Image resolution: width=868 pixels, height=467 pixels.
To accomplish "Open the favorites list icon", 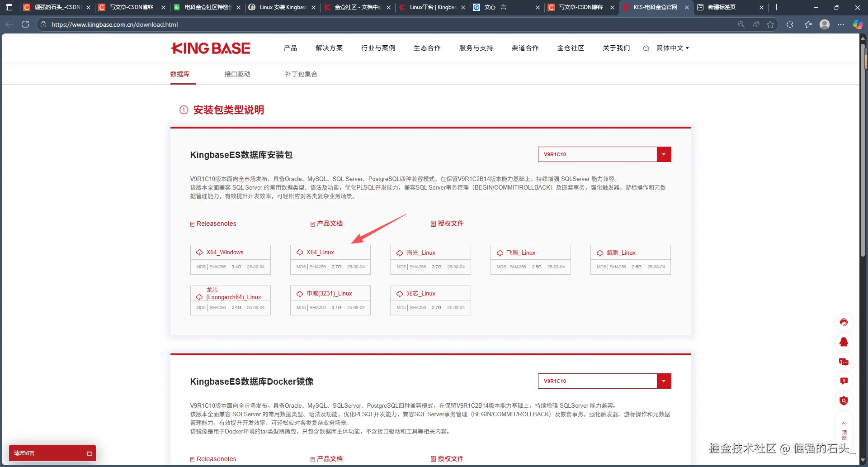I will click(808, 24).
